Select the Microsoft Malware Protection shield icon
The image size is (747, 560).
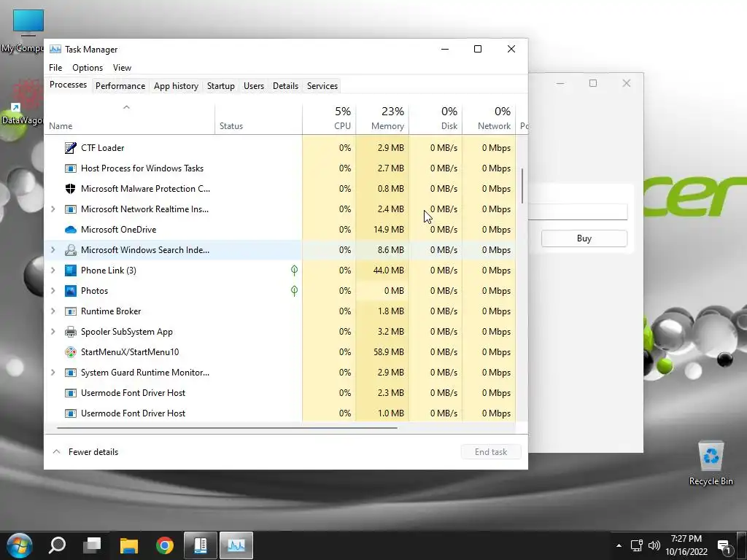pyautogui.click(x=71, y=189)
